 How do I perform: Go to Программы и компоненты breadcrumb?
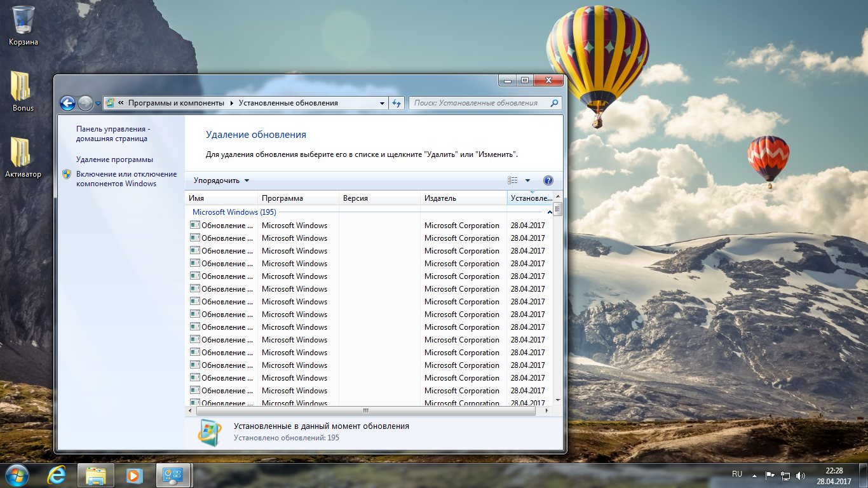pyautogui.click(x=176, y=103)
